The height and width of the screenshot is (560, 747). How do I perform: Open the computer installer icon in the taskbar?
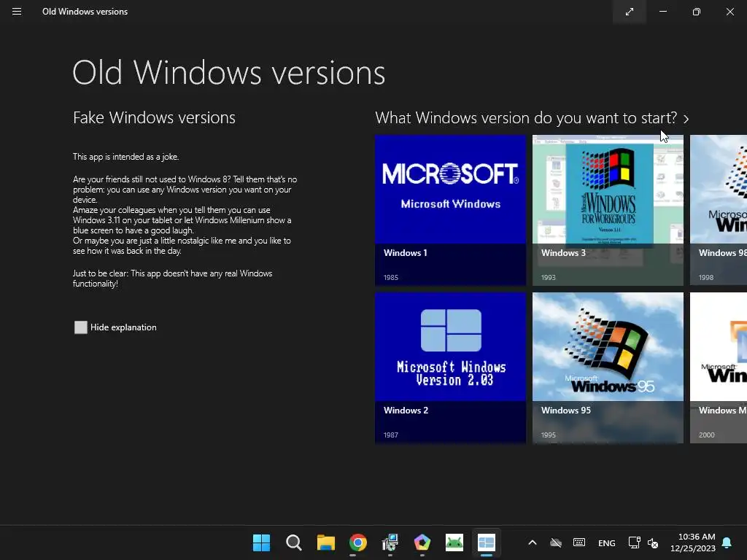pos(390,542)
